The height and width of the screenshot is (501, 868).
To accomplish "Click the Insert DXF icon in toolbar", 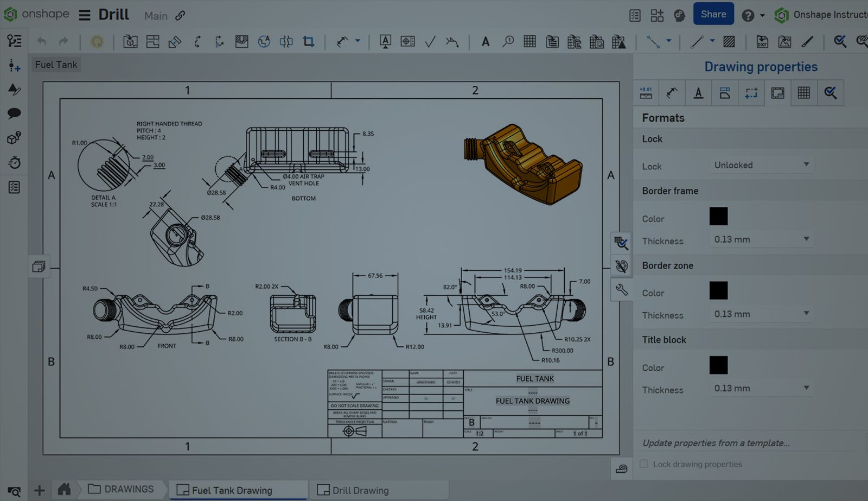I will pos(762,42).
